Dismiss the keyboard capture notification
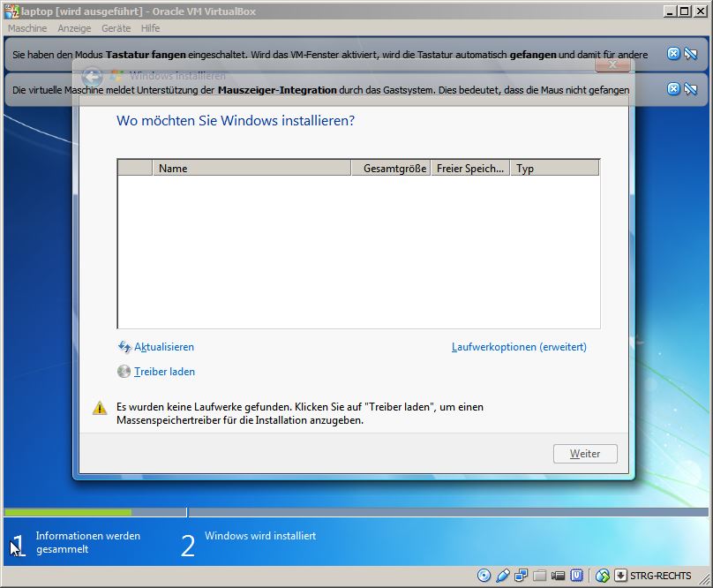713x588 pixels. [x=674, y=54]
